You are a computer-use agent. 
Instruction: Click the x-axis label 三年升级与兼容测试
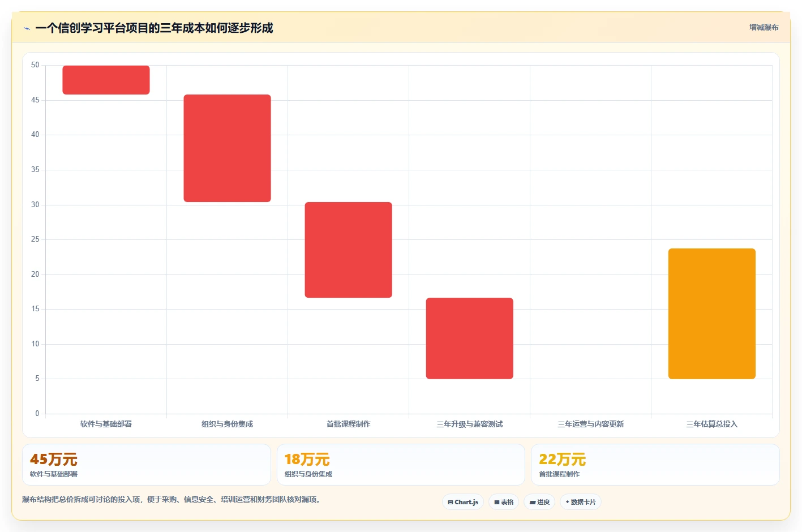(469, 424)
